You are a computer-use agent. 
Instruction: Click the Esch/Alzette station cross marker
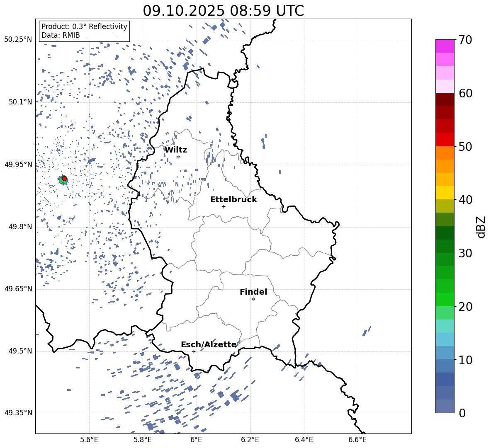point(194,351)
